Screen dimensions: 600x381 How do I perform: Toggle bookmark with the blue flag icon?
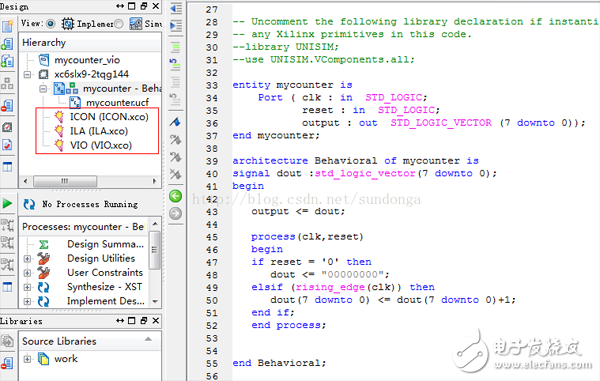[x=175, y=122]
